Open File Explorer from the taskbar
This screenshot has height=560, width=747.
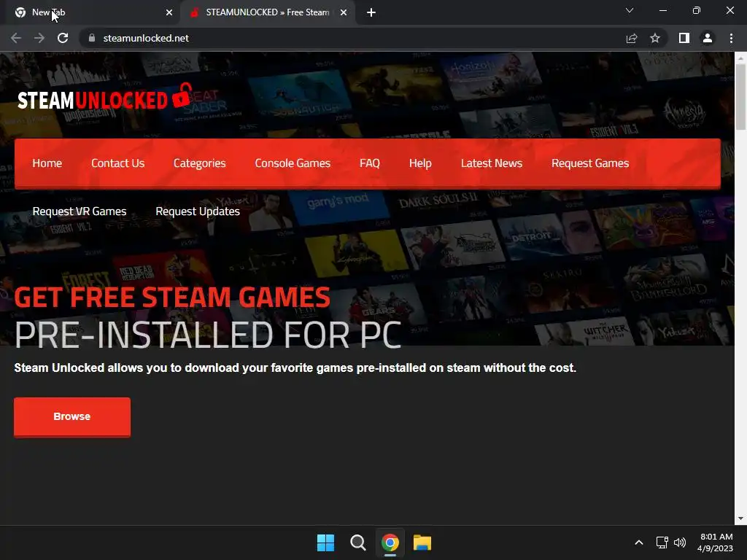coord(422,542)
